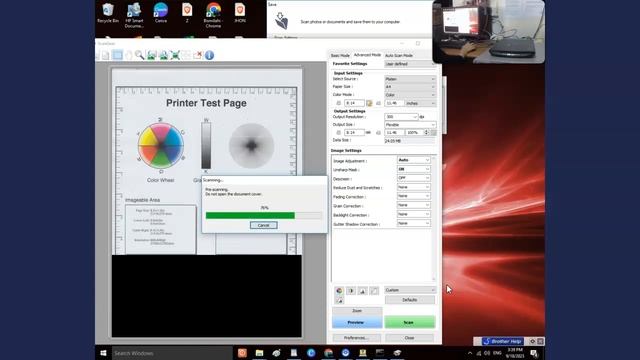Open the Color Mode dropdown
Screen dimensions: 640x360
click(410, 95)
